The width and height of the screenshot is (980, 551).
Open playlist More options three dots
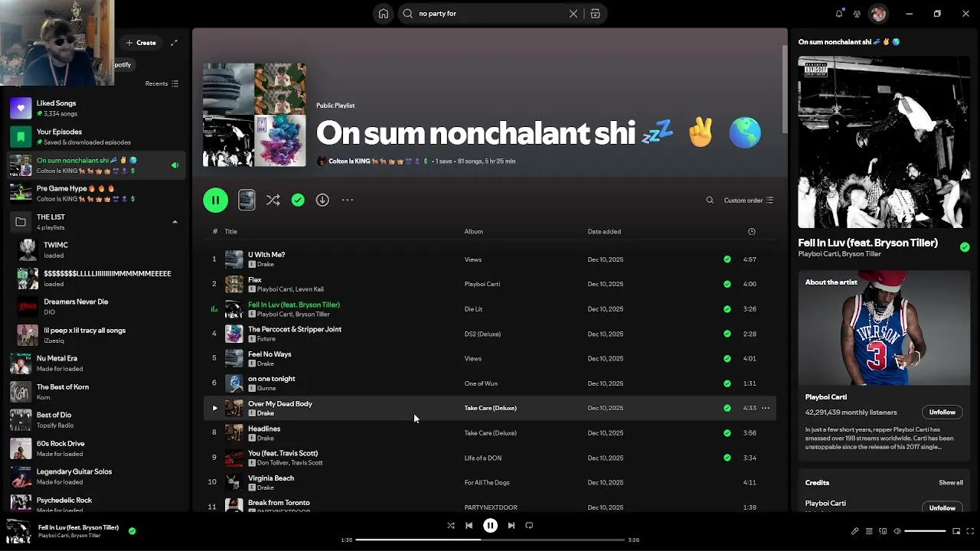348,200
